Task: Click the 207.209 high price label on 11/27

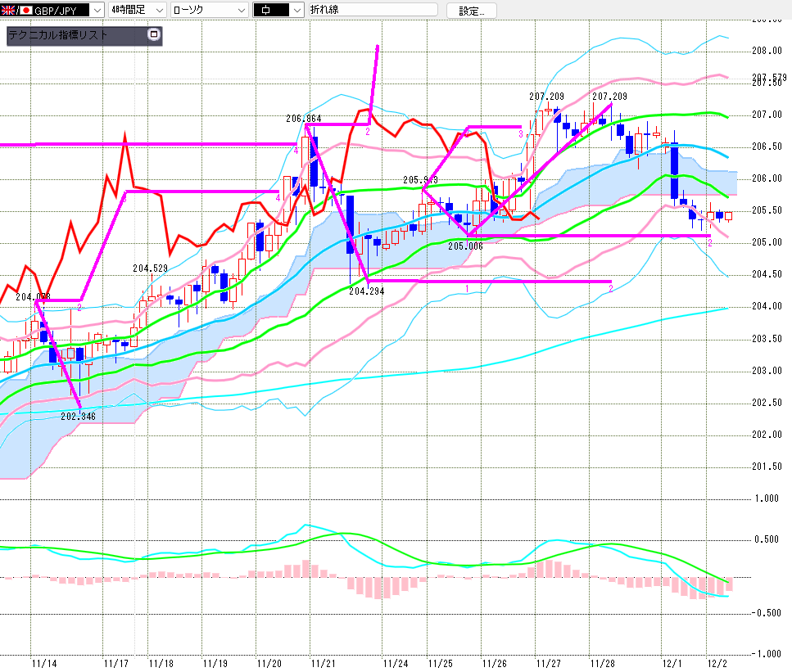Action: coord(546,97)
